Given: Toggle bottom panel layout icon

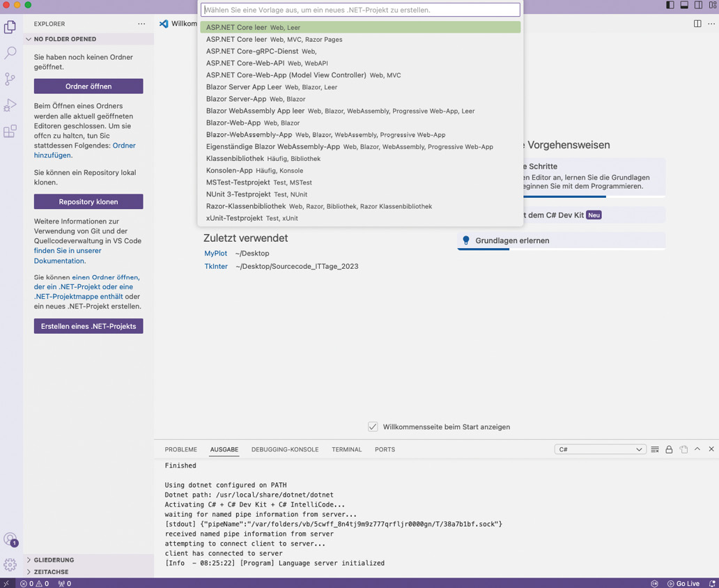Looking at the screenshot, I should [684, 5].
